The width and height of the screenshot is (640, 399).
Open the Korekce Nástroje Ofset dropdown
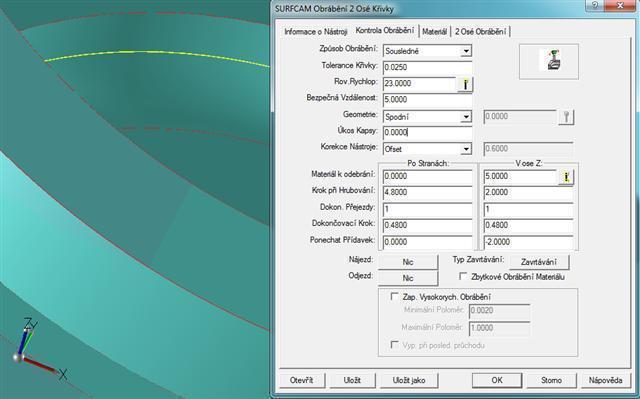[x=466, y=149]
